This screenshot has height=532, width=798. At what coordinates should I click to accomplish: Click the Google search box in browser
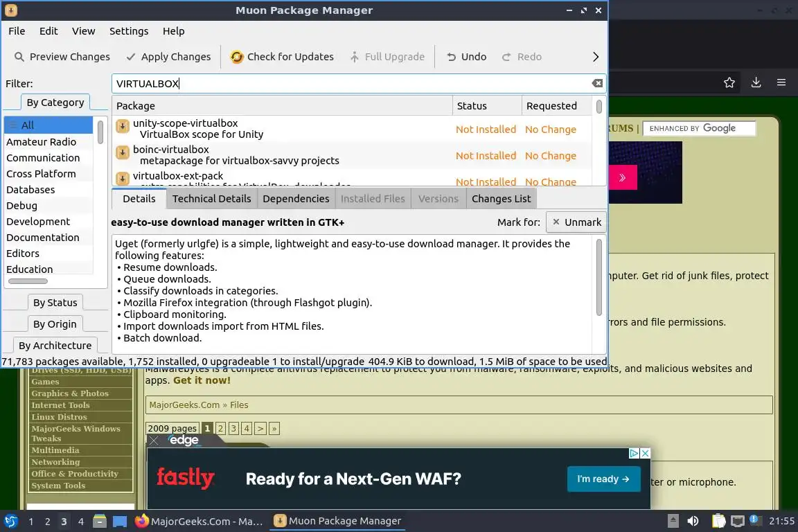pyautogui.click(x=699, y=128)
